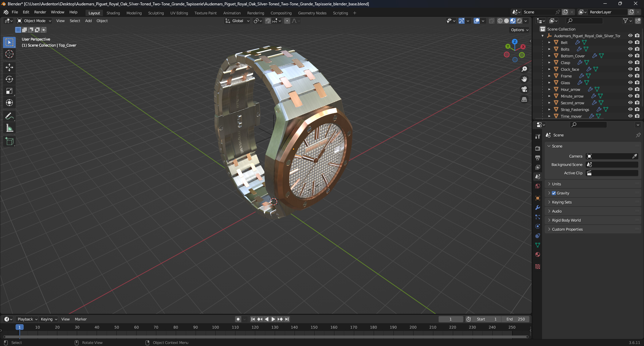The image size is (644, 346).
Task: Jump to the timeline start frame
Action: tap(253, 319)
